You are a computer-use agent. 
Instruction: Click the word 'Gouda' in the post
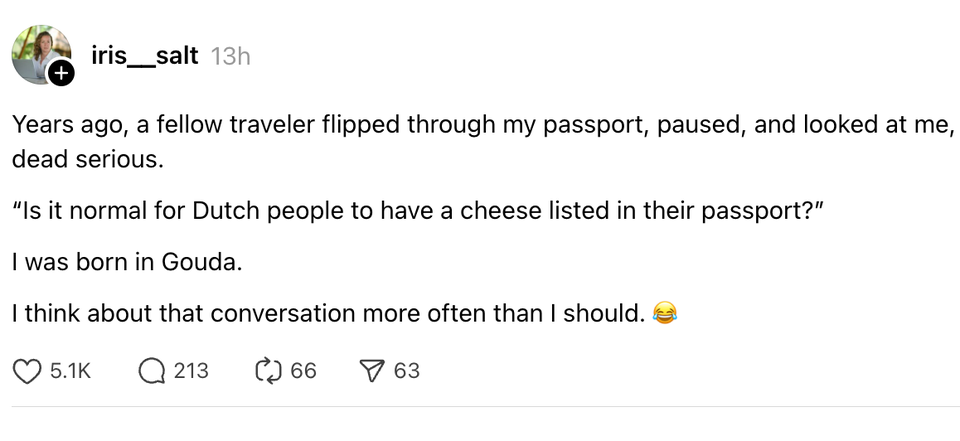[x=199, y=262]
